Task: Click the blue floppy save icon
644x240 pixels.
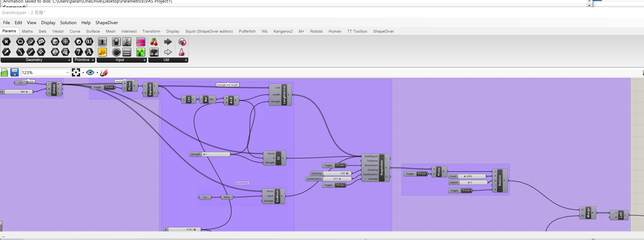Action: click(14, 73)
